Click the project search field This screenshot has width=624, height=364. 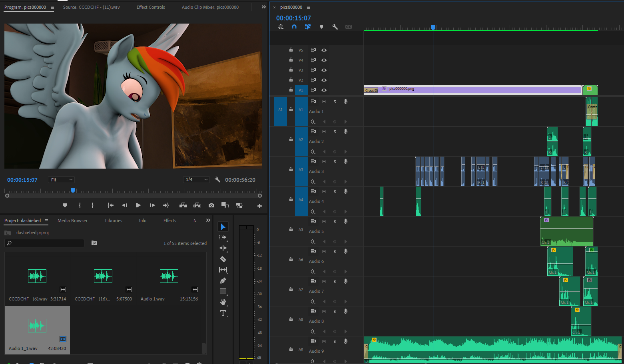(44, 243)
